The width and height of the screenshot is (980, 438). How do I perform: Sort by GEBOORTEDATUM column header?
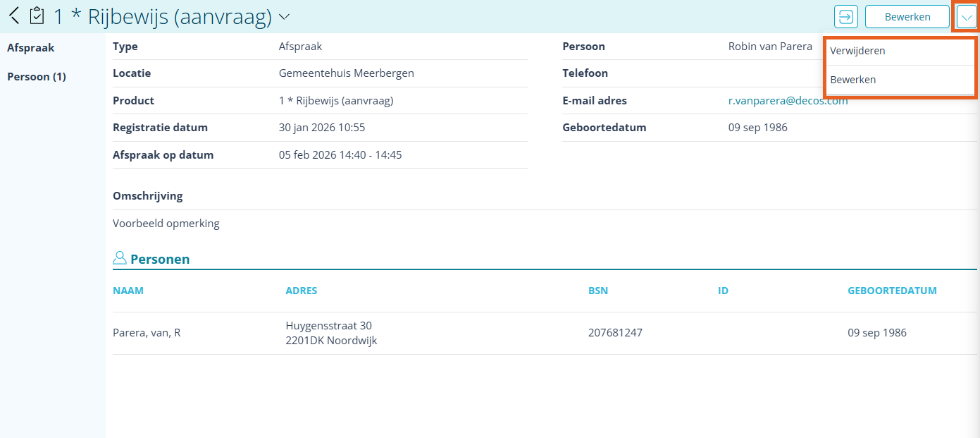click(x=893, y=290)
